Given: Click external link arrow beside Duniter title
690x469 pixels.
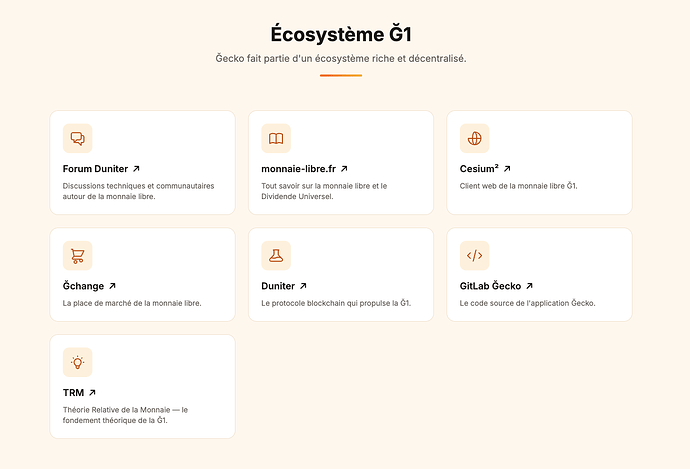Looking at the screenshot, I should 303,286.
